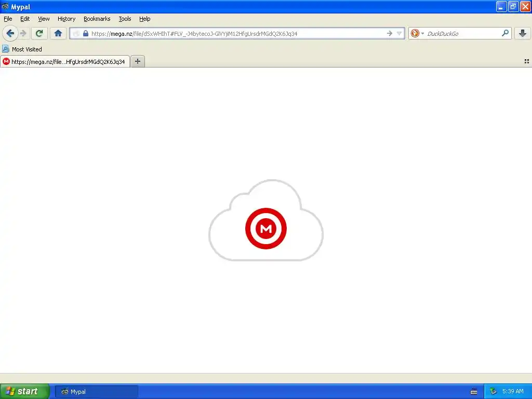
Task: Click the magnifier search button
Action: coord(505,33)
